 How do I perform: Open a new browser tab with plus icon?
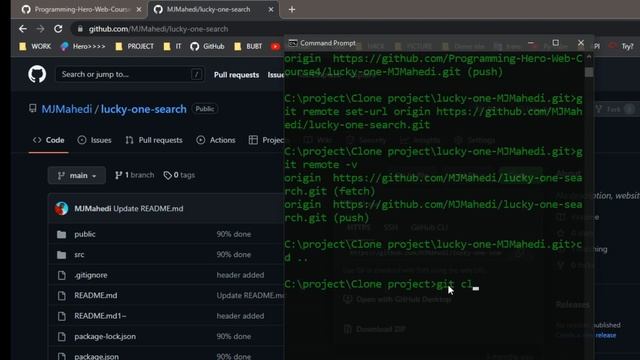pyautogui.click(x=291, y=9)
